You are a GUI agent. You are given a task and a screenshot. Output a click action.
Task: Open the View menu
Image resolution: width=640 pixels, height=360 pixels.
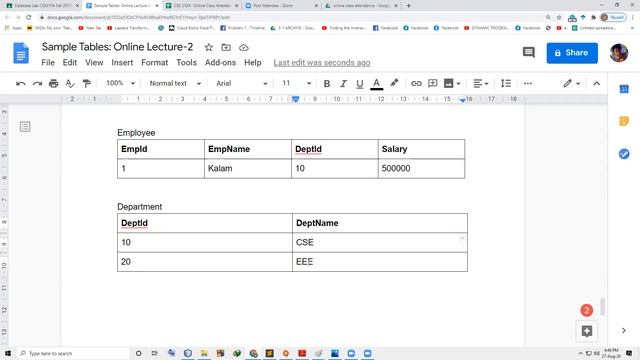[x=94, y=62]
